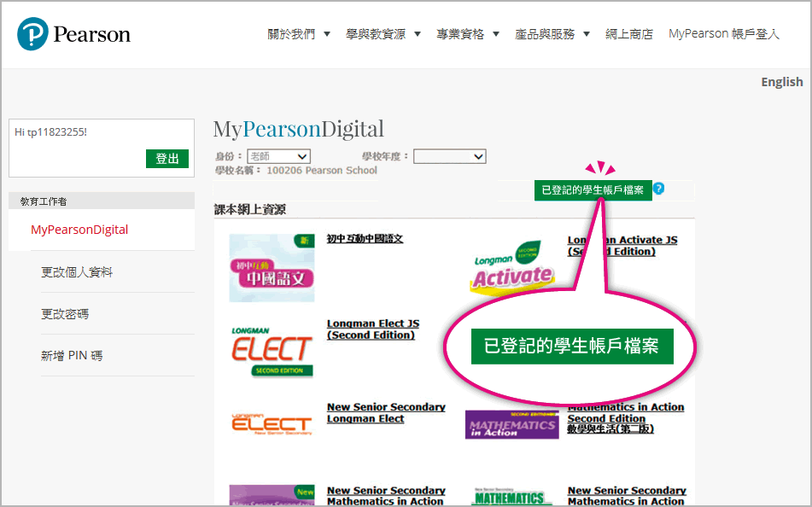The width and height of the screenshot is (812, 507).
Task: Click the Pearson logo
Action: point(73,32)
